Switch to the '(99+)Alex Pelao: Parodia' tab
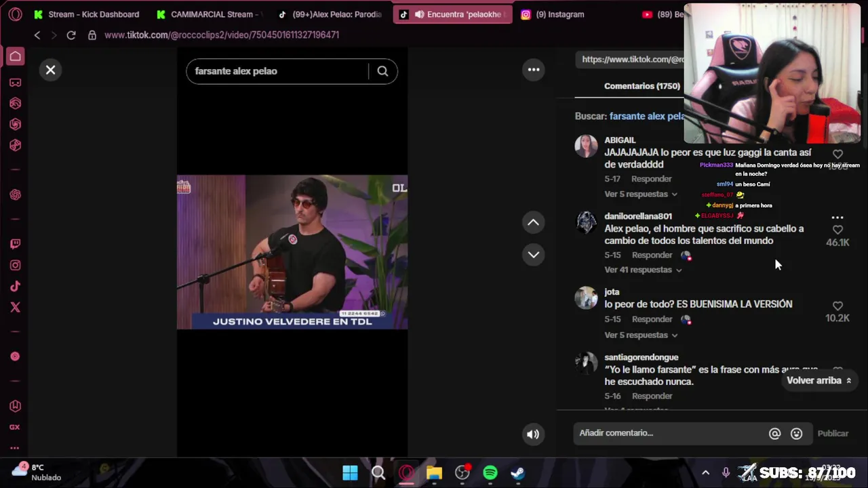Image resolution: width=868 pixels, height=488 pixels. [330, 14]
